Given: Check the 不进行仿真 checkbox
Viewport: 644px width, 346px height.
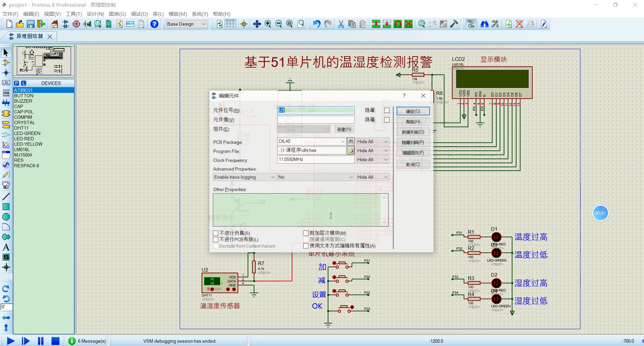Looking at the screenshot, I should (x=216, y=233).
